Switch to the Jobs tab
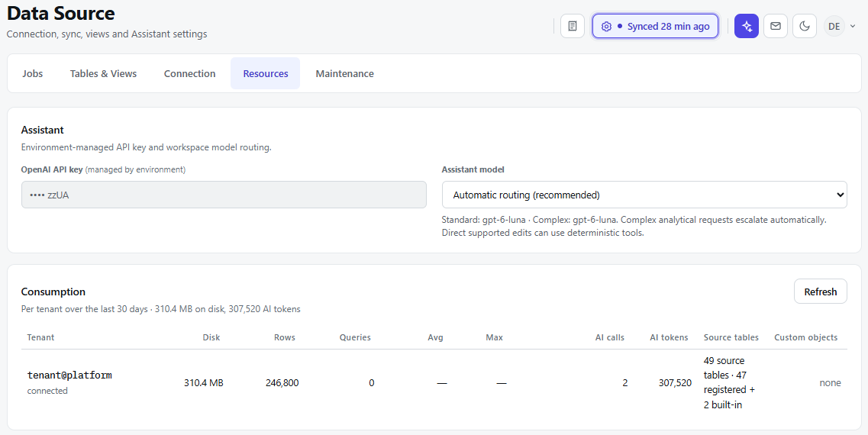868x435 pixels. tap(33, 73)
